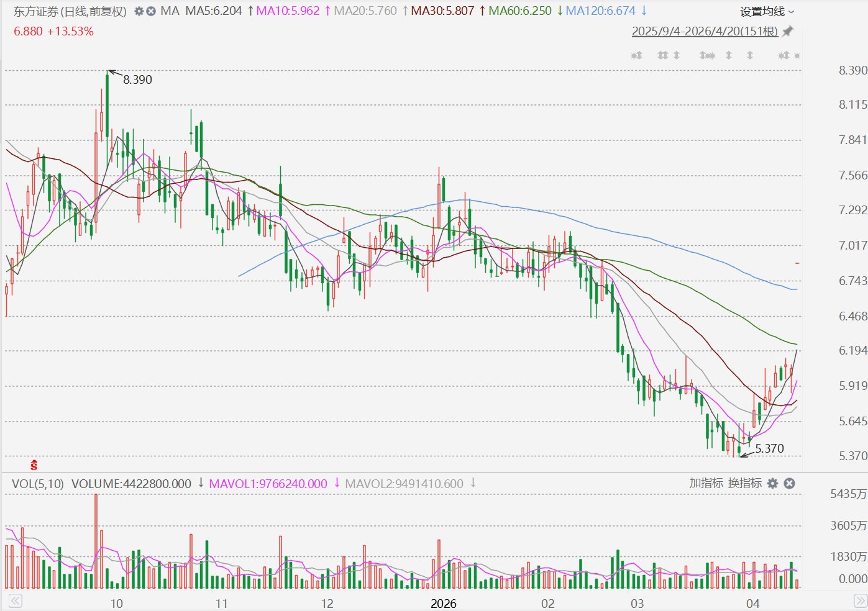Jump to latest data with right double-arrow
The image size is (868, 611).
(860, 601)
